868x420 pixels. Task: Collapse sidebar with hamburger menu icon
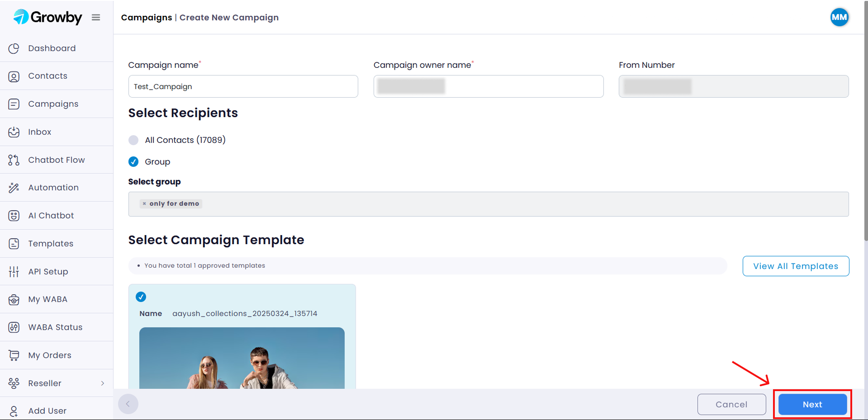[x=96, y=17]
